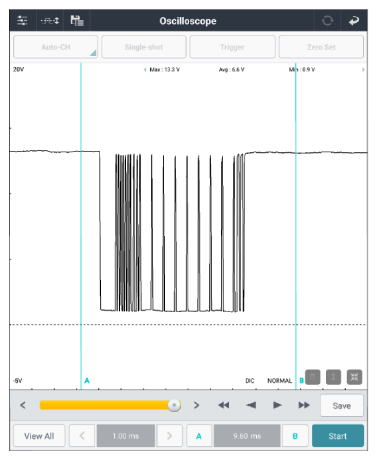
Task: Move buffer slider left with arrow
Action: pyautogui.click(x=23, y=405)
